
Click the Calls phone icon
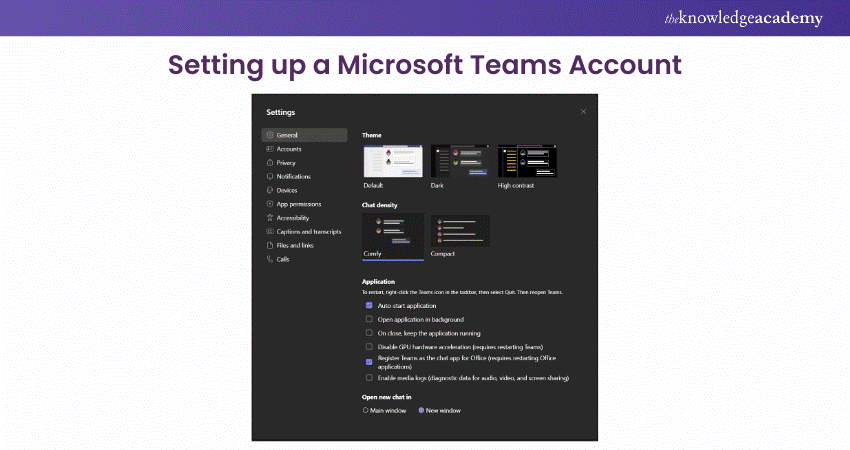269,259
